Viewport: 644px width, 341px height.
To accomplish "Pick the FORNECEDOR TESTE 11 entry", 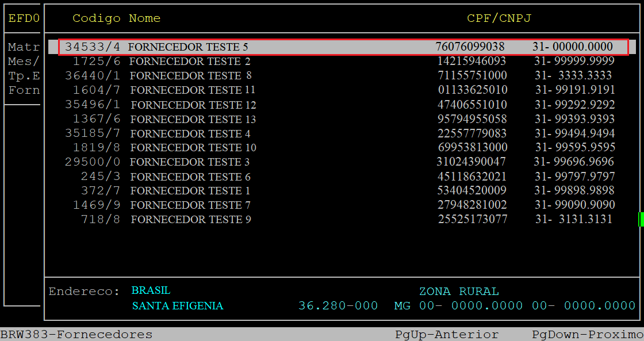I will coord(193,90).
